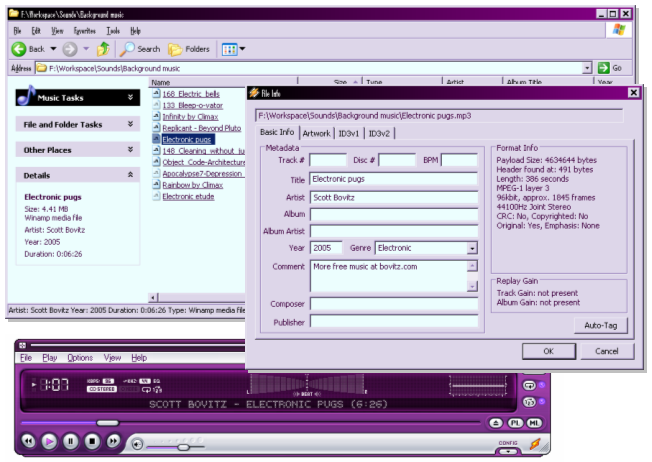
Task: Collapse the Details panel in sidebar
Action: pos(131,174)
